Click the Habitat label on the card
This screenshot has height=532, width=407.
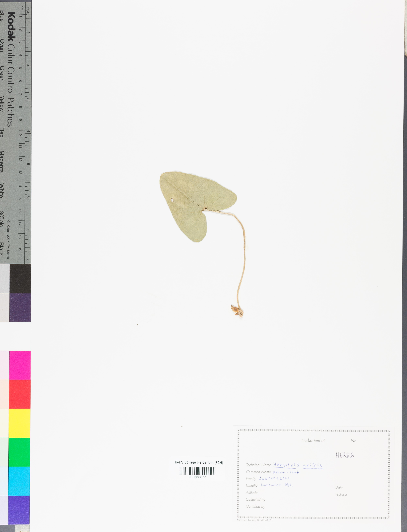click(341, 495)
